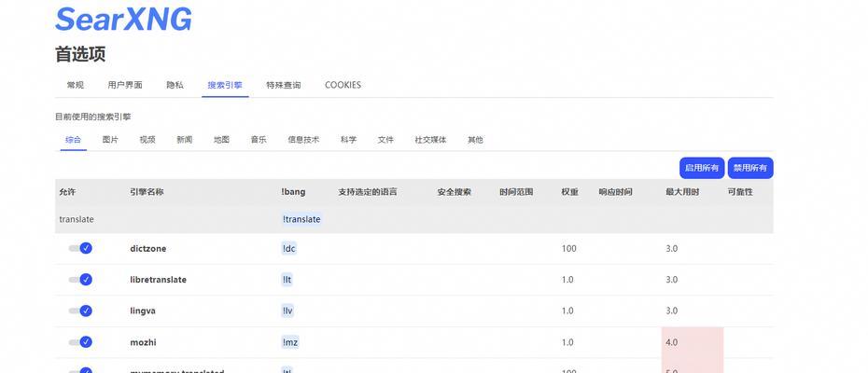Click the 禁用所有 button
The height and width of the screenshot is (373, 868).
pos(750,168)
